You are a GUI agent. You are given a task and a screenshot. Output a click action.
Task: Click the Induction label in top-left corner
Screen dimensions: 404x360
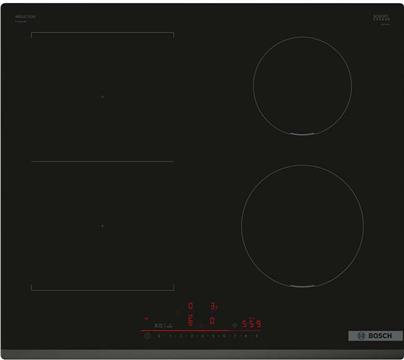tap(25, 17)
